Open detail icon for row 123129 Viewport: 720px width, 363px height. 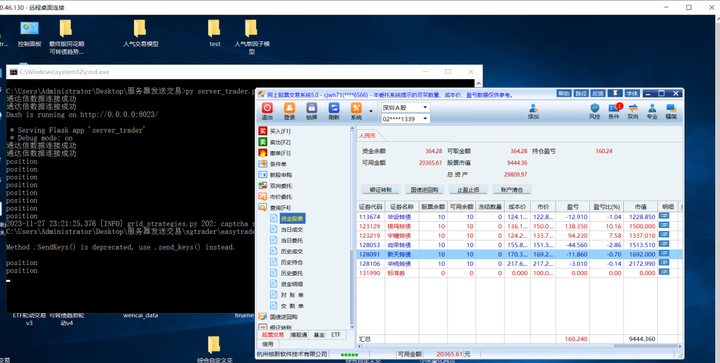664,225
